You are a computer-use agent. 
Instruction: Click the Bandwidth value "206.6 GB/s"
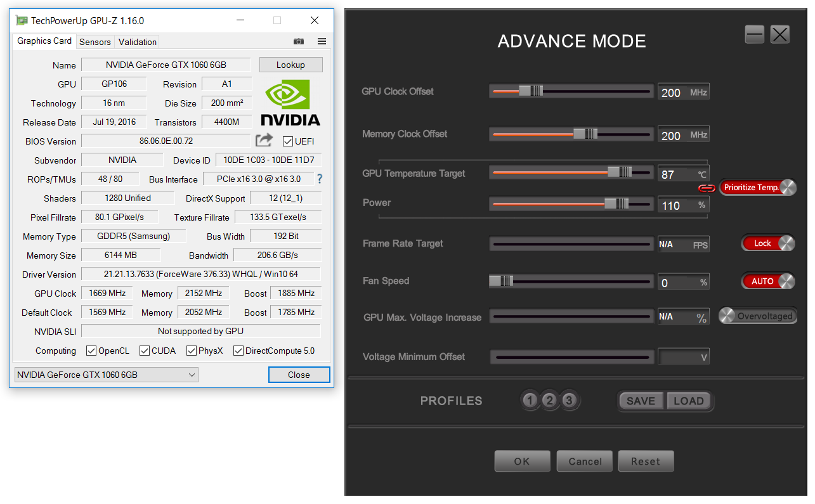pyautogui.click(x=278, y=255)
